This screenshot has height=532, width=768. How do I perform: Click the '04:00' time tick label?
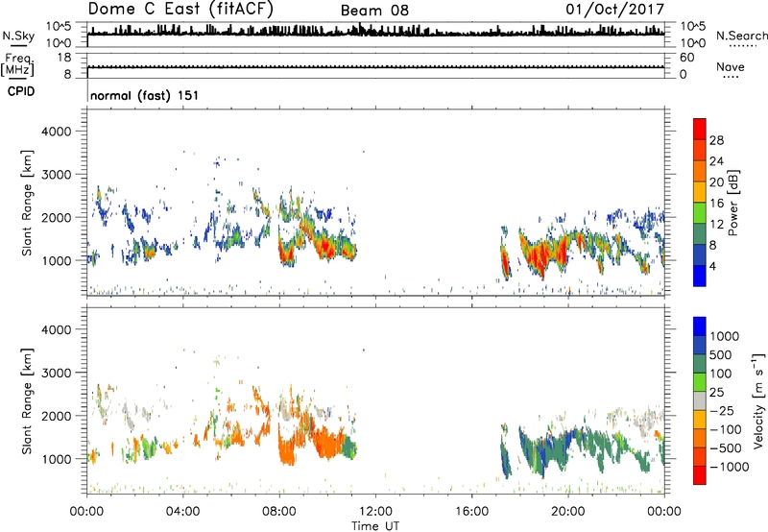point(182,512)
